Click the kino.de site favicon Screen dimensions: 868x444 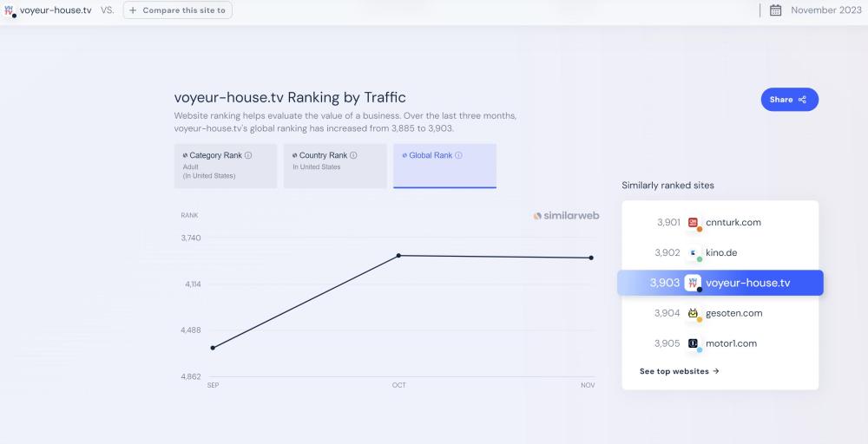click(x=693, y=253)
